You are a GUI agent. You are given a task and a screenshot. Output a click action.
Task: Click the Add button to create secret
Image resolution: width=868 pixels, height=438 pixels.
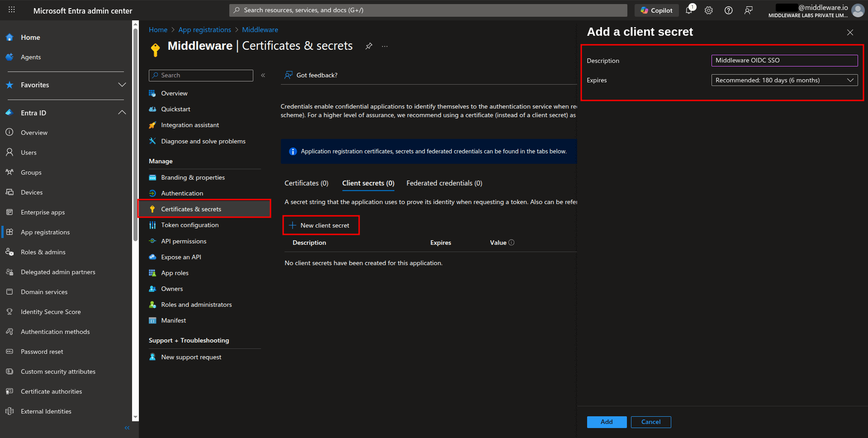[607, 422]
